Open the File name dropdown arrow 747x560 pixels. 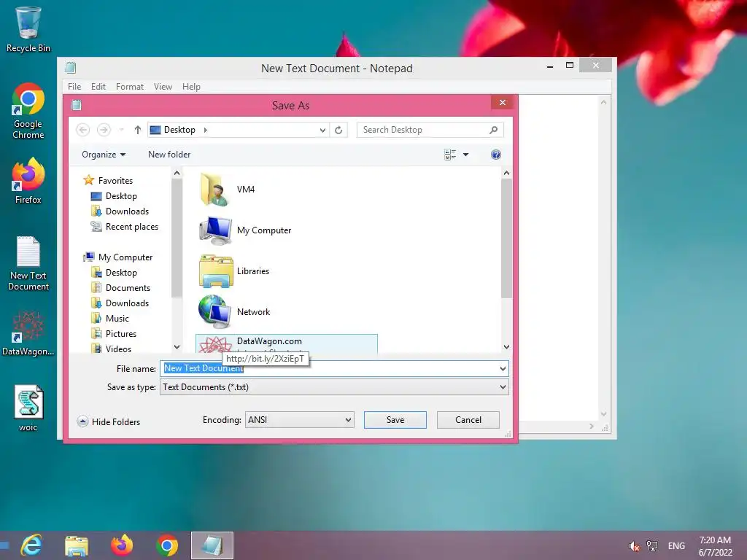click(x=503, y=368)
